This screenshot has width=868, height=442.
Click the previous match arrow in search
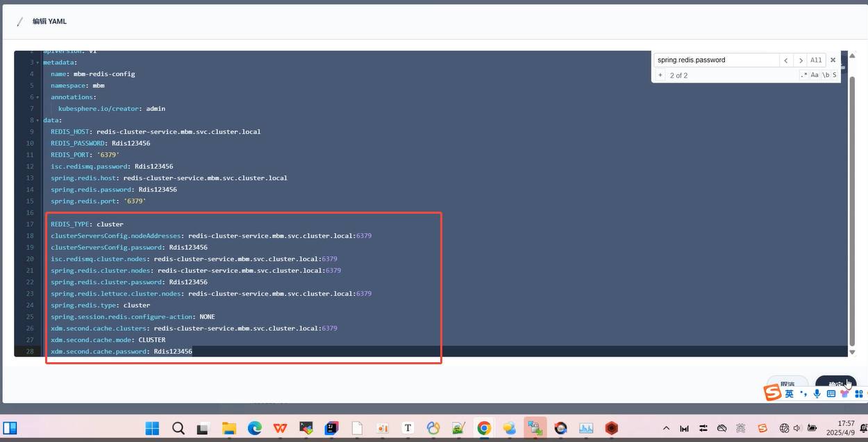tap(785, 60)
